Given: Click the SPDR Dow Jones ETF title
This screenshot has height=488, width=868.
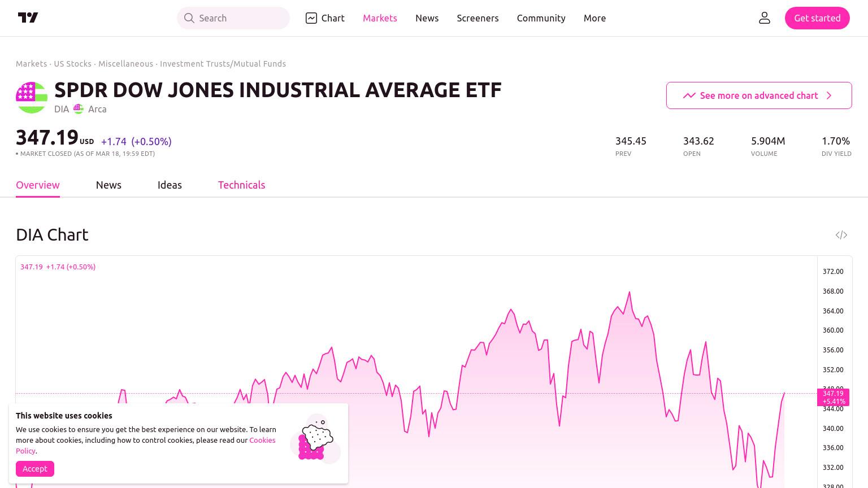Looking at the screenshot, I should (x=278, y=90).
